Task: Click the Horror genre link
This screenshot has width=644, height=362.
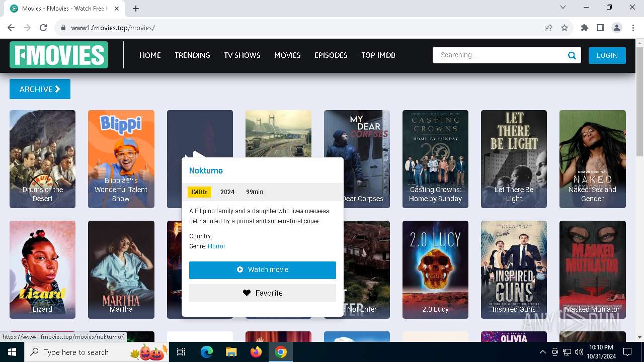Action: [x=216, y=246]
